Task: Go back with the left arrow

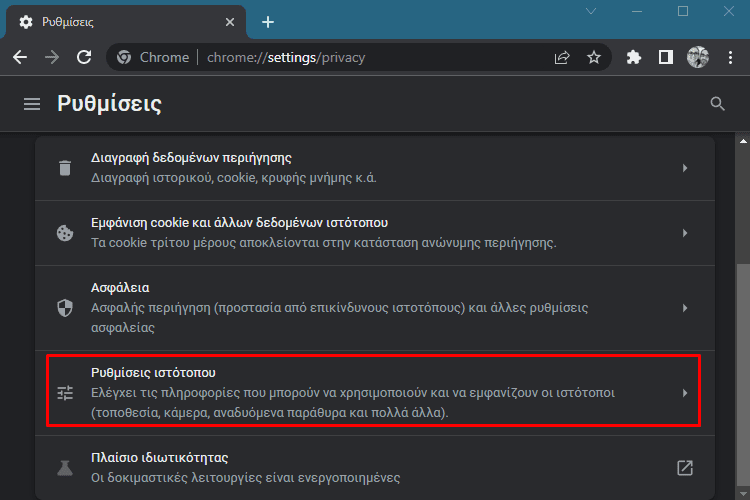Action: coord(20,57)
